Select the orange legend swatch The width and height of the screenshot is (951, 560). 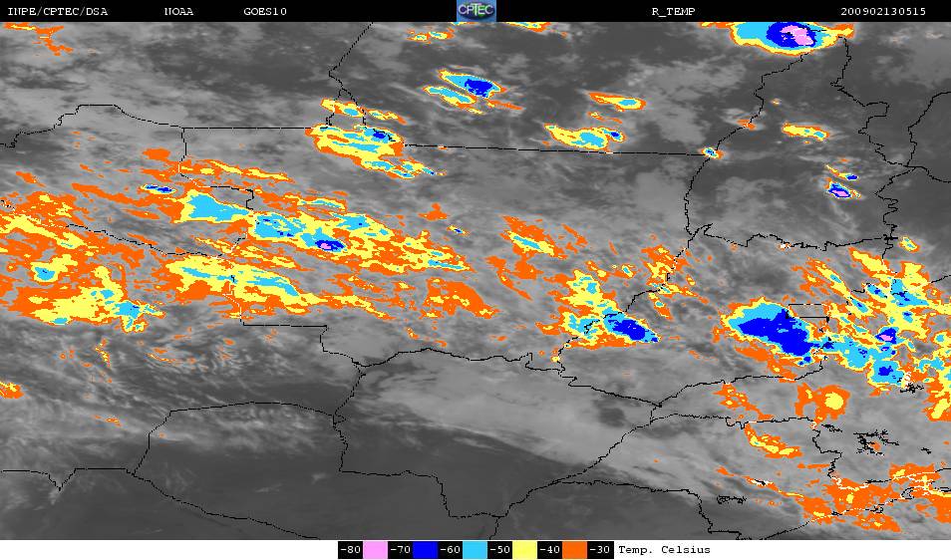pos(574,550)
